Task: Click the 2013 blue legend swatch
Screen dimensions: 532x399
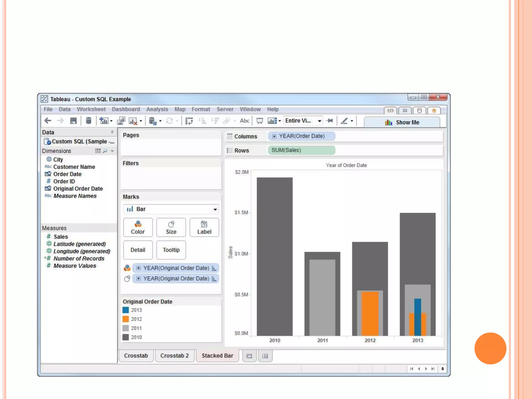Action: (126, 310)
